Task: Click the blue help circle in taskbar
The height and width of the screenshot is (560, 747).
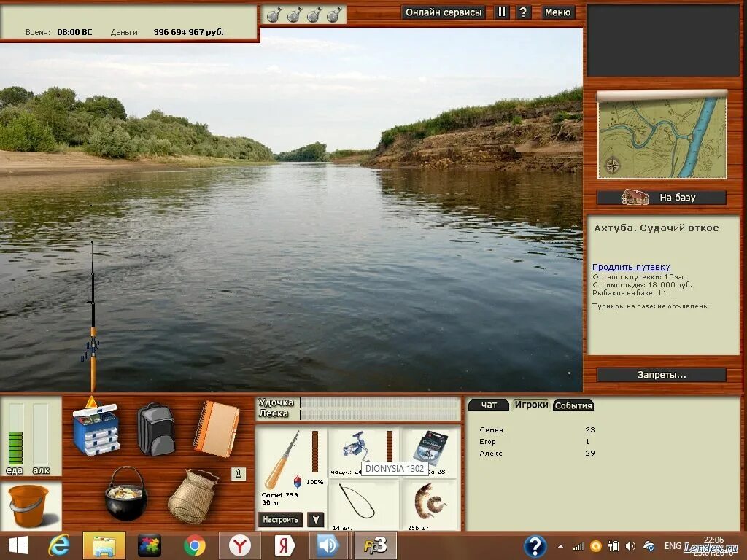Action: pos(535,545)
